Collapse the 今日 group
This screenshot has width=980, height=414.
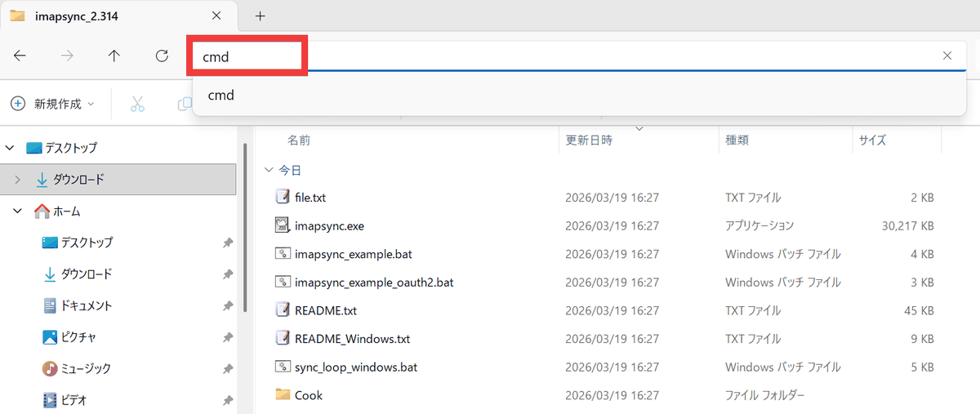click(269, 171)
